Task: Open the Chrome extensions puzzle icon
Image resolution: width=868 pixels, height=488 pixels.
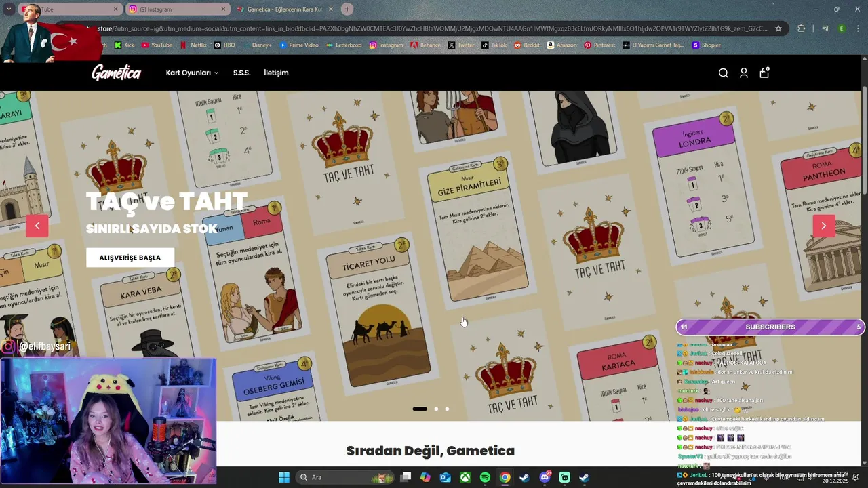Action: (x=802, y=28)
